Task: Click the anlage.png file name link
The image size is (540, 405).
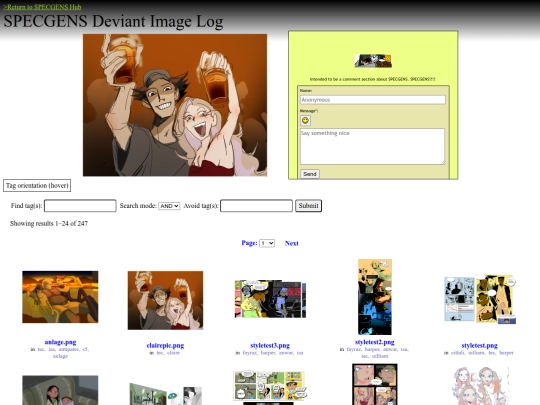Action: click(60, 342)
